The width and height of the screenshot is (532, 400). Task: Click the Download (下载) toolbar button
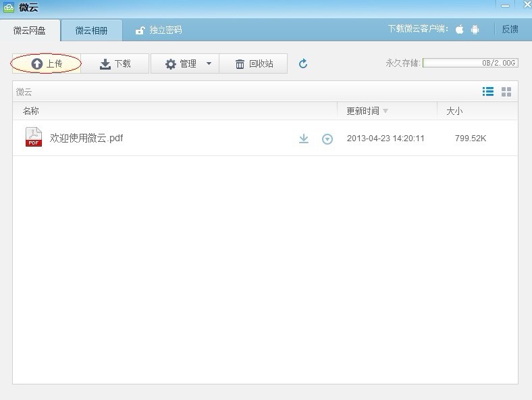click(115, 64)
